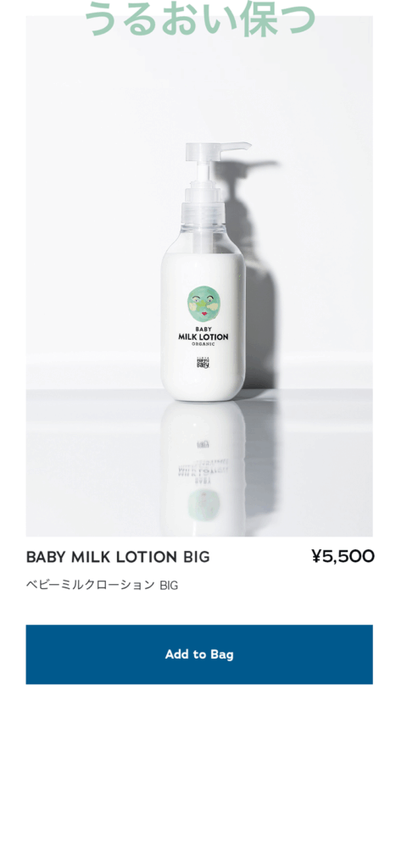Open the lotion bottle product photo
The height and width of the screenshot is (868, 407).
tap(199, 275)
